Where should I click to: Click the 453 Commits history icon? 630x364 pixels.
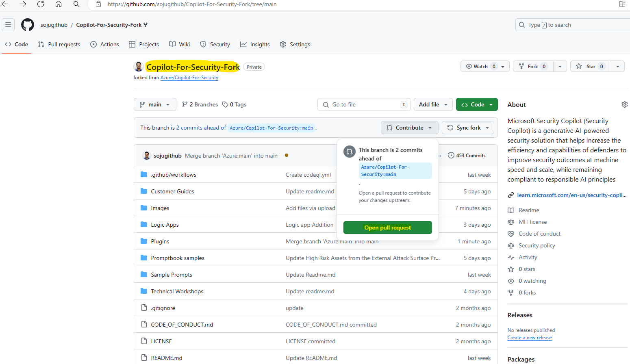click(451, 156)
